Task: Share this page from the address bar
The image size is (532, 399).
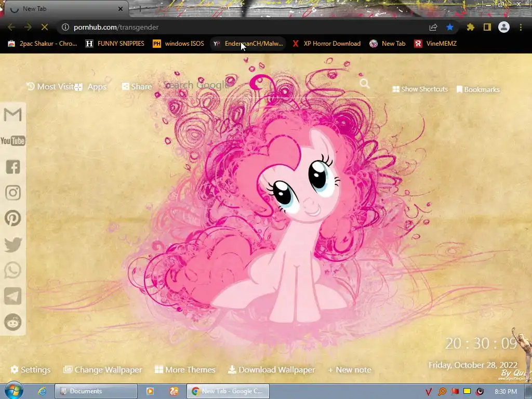Action: point(433,27)
